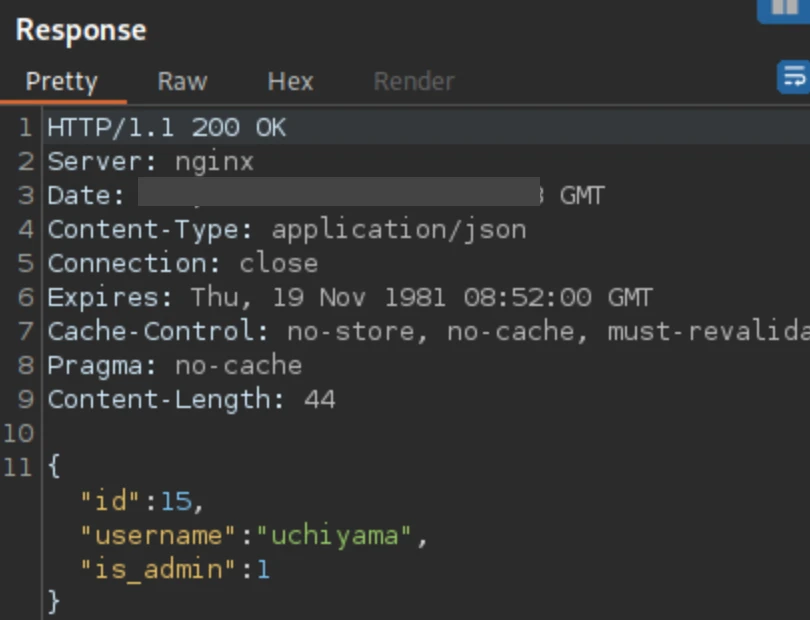Click the "uchiyama" username value
The height and width of the screenshot is (620, 810).
coord(334,535)
